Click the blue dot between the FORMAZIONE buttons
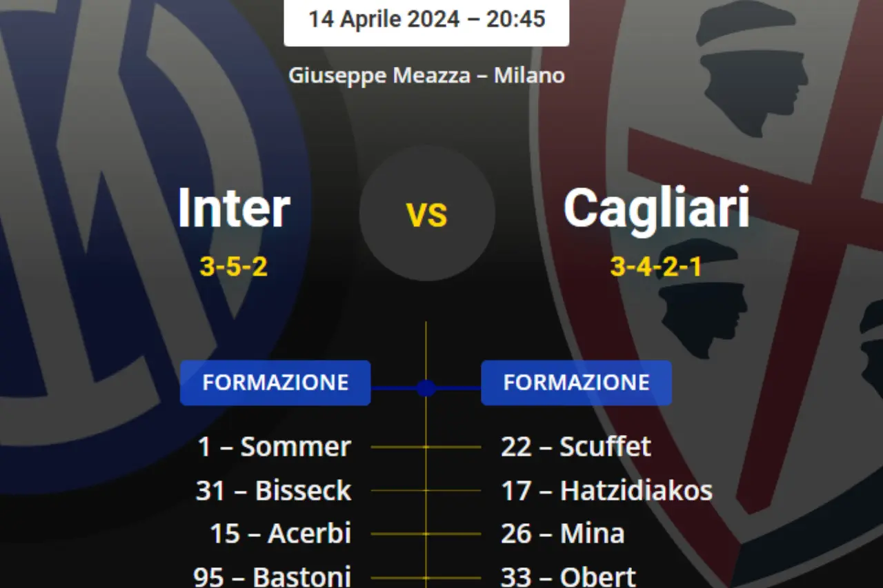The width and height of the screenshot is (883, 588). (x=426, y=388)
